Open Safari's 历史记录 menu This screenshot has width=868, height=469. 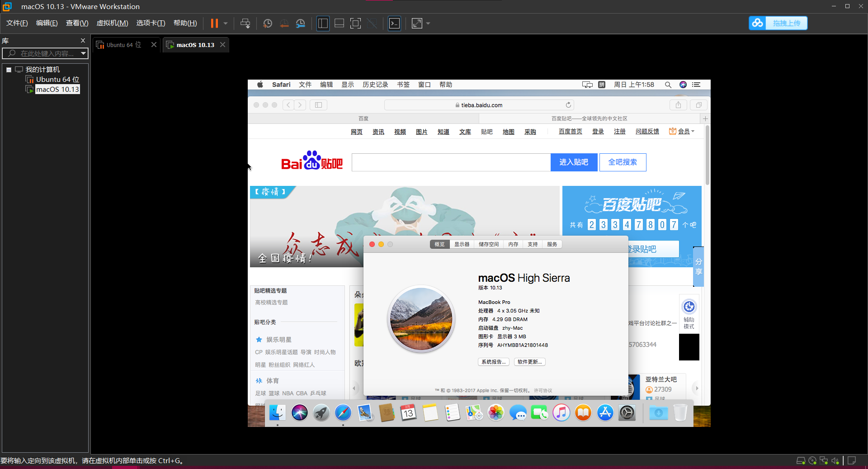click(x=375, y=85)
